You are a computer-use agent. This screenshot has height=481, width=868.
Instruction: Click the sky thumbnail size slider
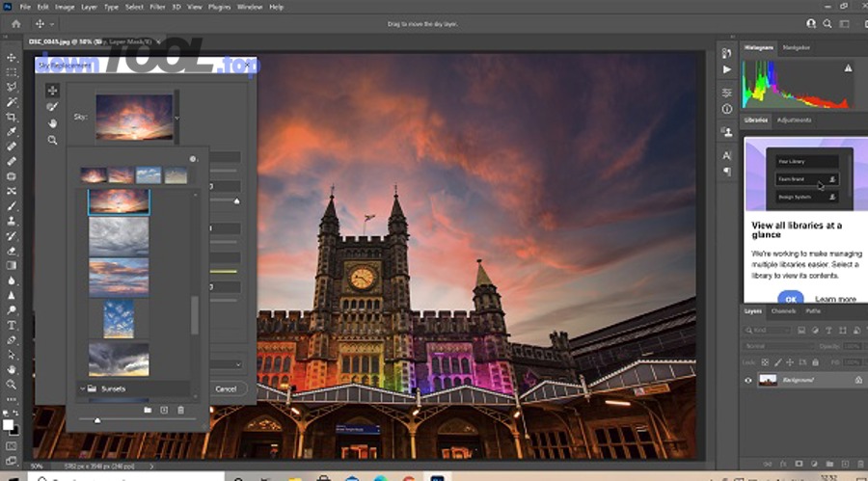tap(97, 420)
